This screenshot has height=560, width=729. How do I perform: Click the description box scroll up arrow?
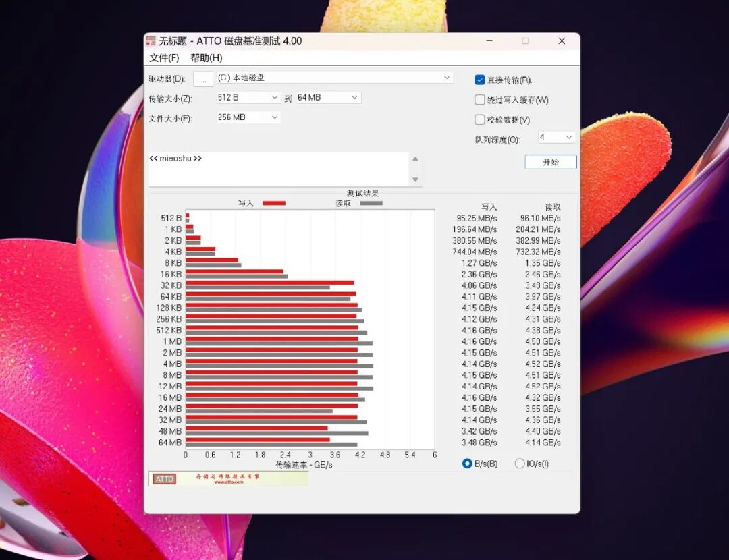(x=415, y=159)
